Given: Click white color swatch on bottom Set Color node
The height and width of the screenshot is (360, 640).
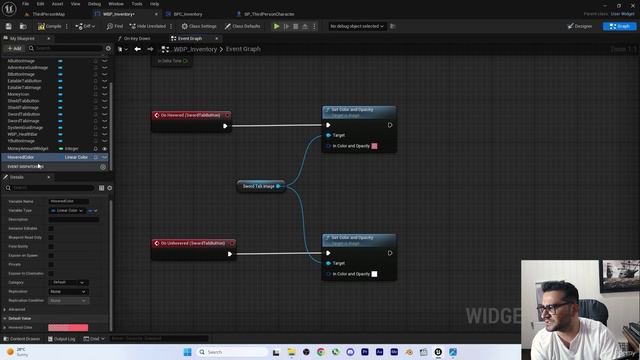Looking at the screenshot, I should click(x=374, y=274).
